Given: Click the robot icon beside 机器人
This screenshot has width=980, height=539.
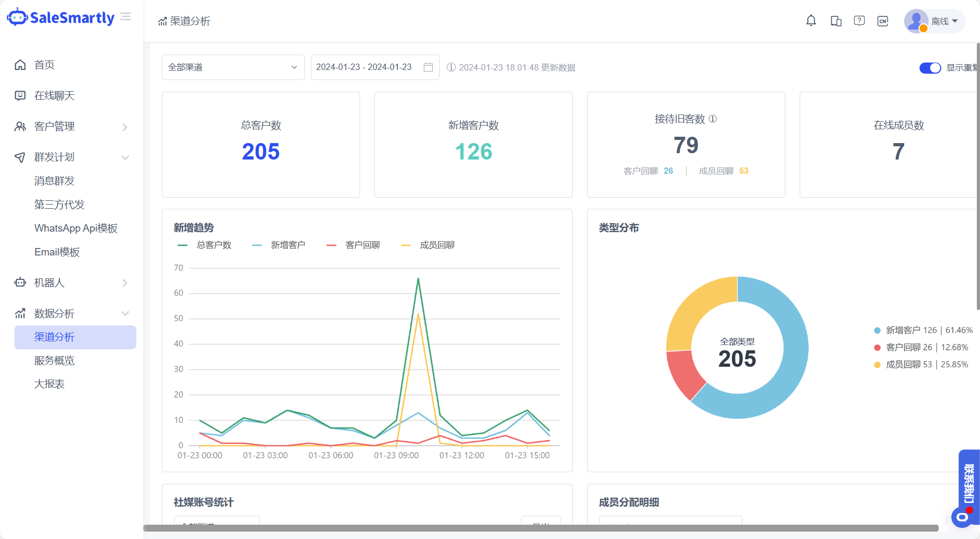Looking at the screenshot, I should pyautogui.click(x=20, y=282).
